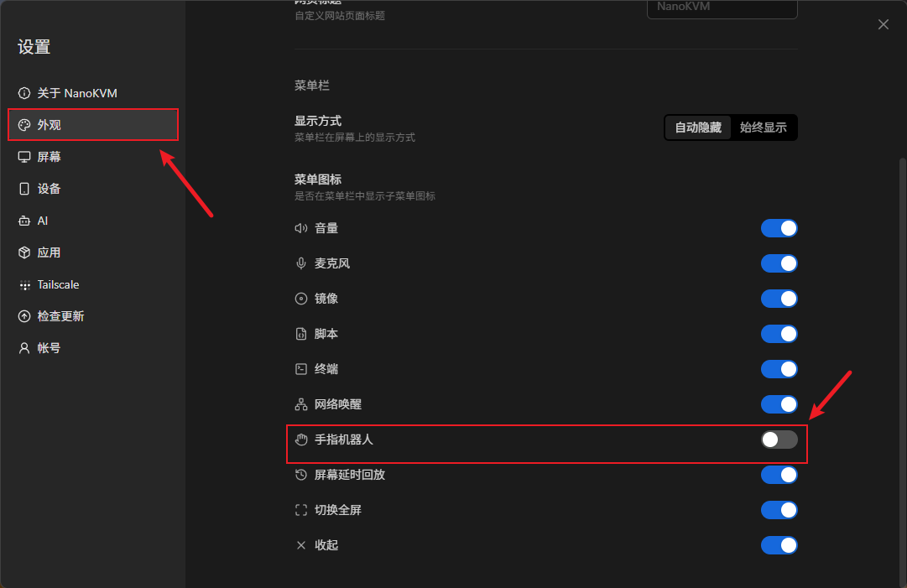Open the 应用 apps section

coord(92,252)
